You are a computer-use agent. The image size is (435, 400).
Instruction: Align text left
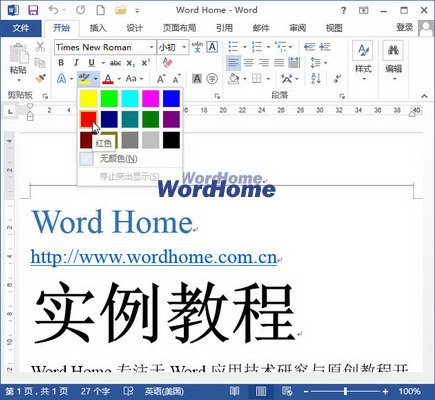coord(233,63)
